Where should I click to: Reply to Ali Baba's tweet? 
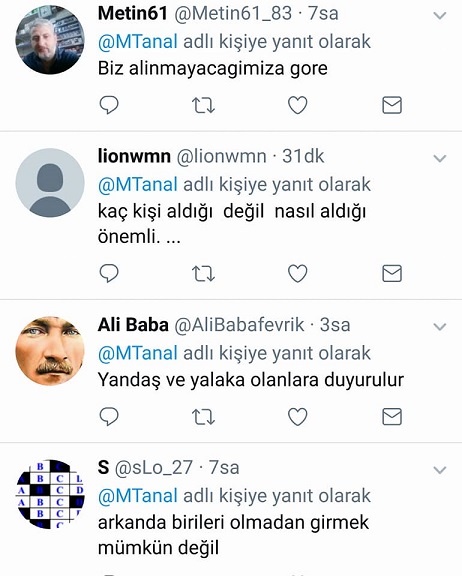(109, 417)
